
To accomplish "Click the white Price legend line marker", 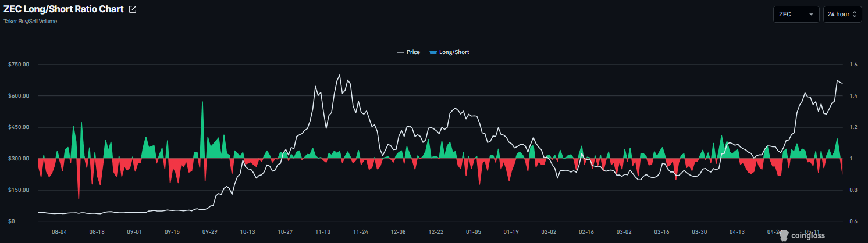I will point(400,52).
